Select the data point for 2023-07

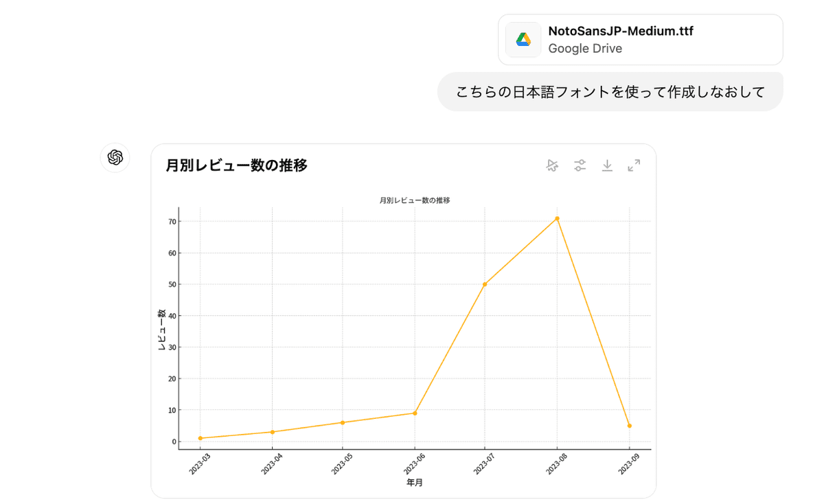pos(485,284)
